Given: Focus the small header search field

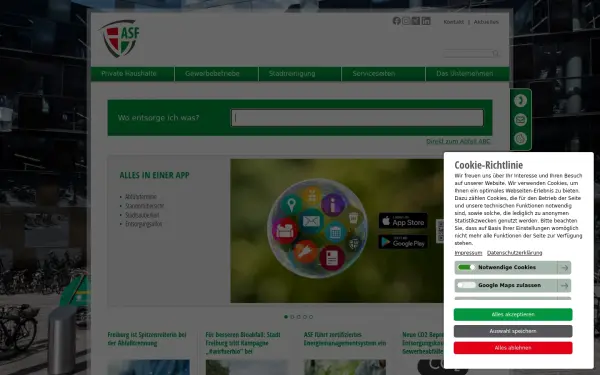Looking at the screenshot, I should point(468,53).
